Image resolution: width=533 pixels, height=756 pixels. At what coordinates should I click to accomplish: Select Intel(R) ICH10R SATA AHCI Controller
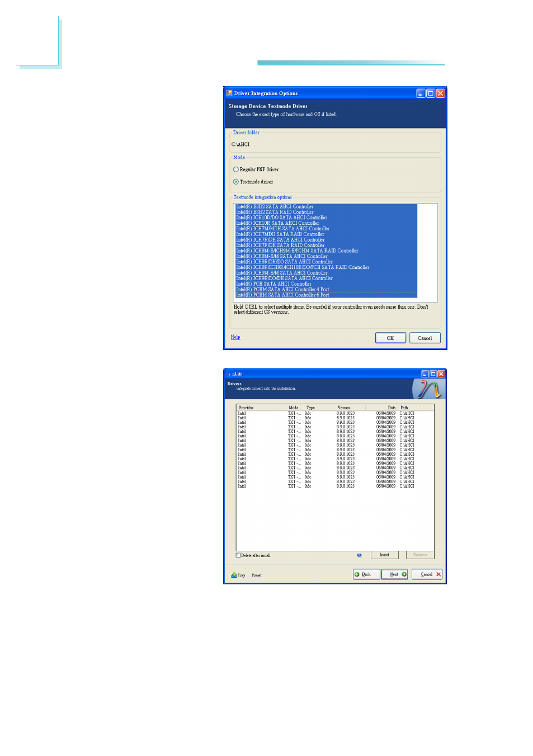[326, 224]
